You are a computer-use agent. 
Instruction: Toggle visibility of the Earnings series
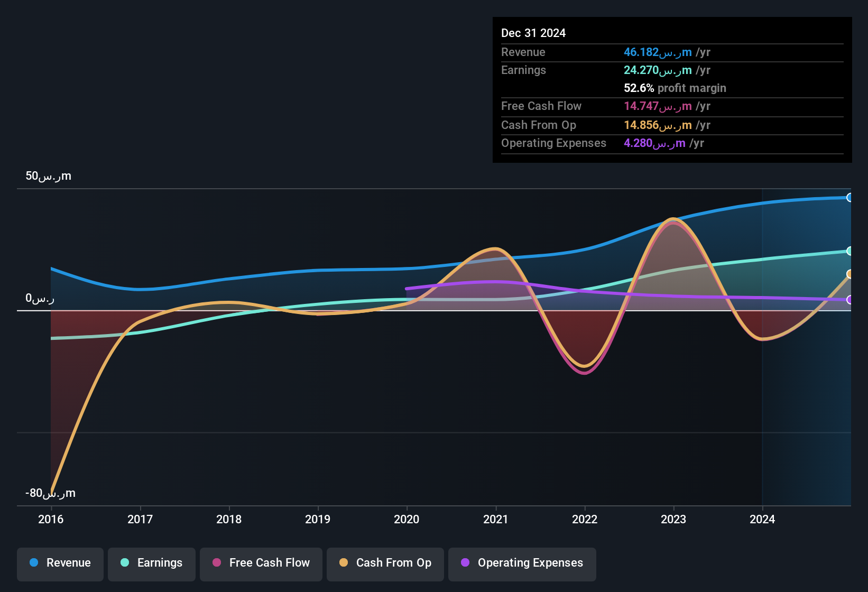point(151,563)
